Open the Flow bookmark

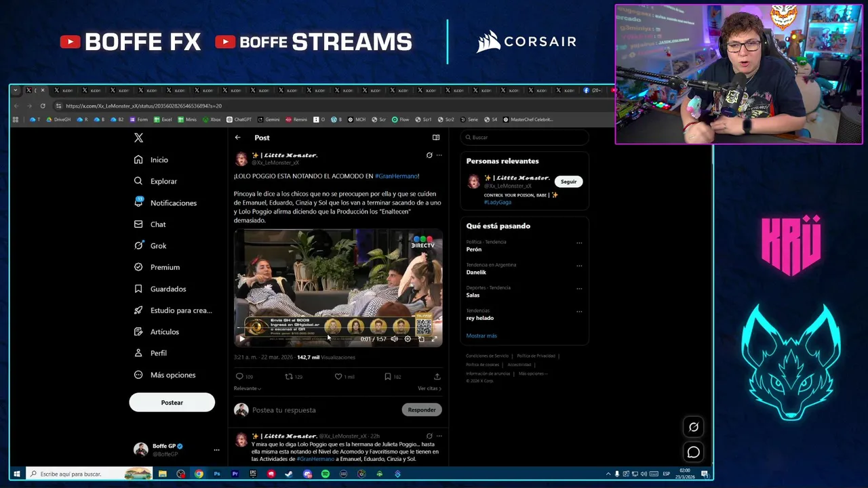click(401, 119)
